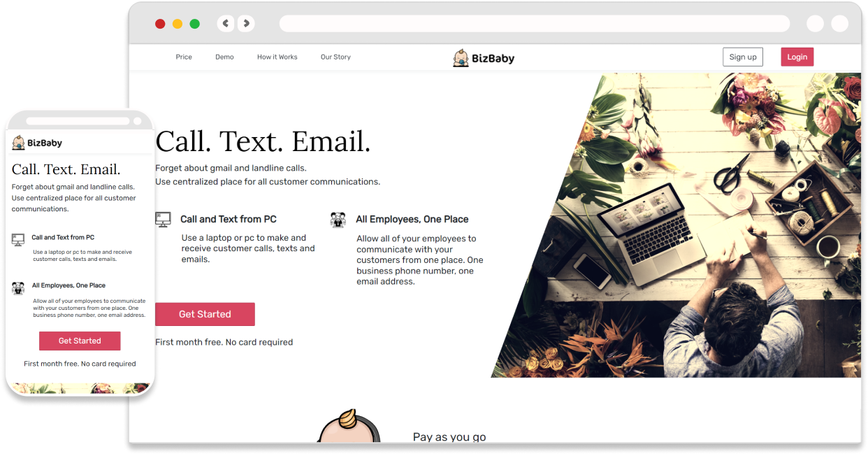Click the monitor icon in mobile mockup
This screenshot has width=868, height=454.
[x=18, y=240]
